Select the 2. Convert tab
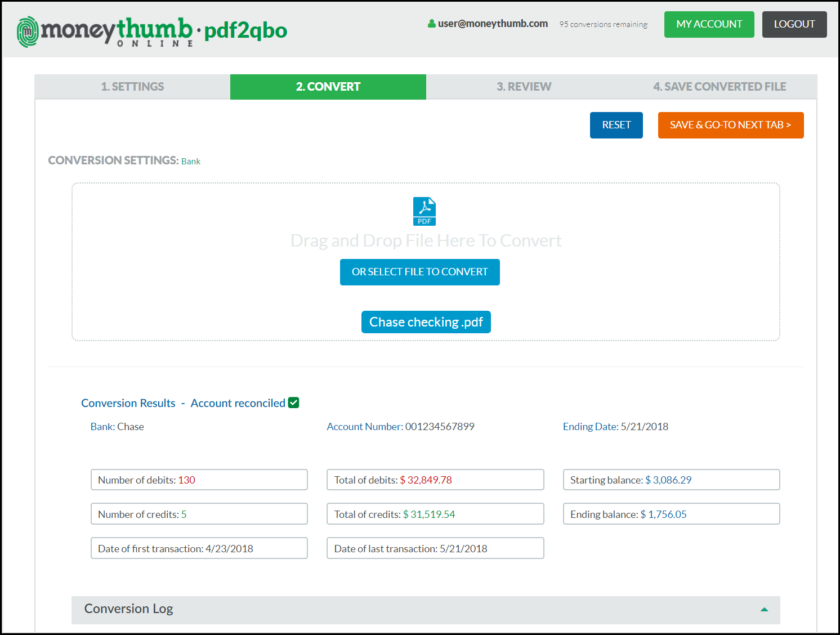This screenshot has width=840, height=635. (x=328, y=87)
